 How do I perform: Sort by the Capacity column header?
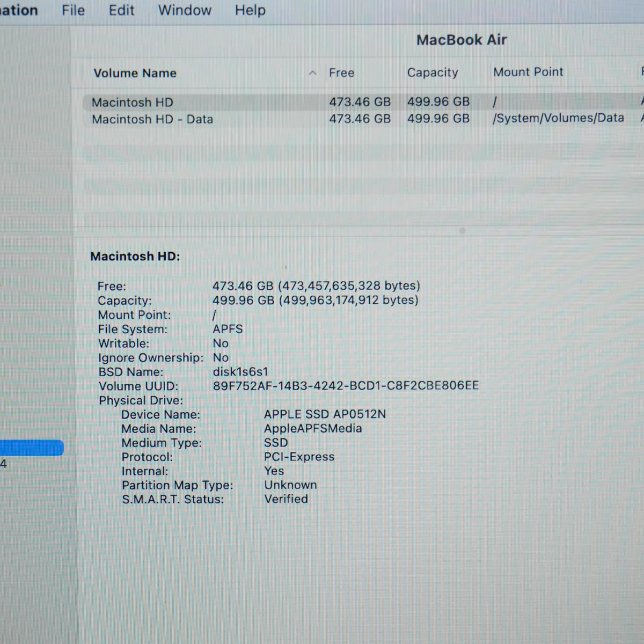tap(433, 72)
